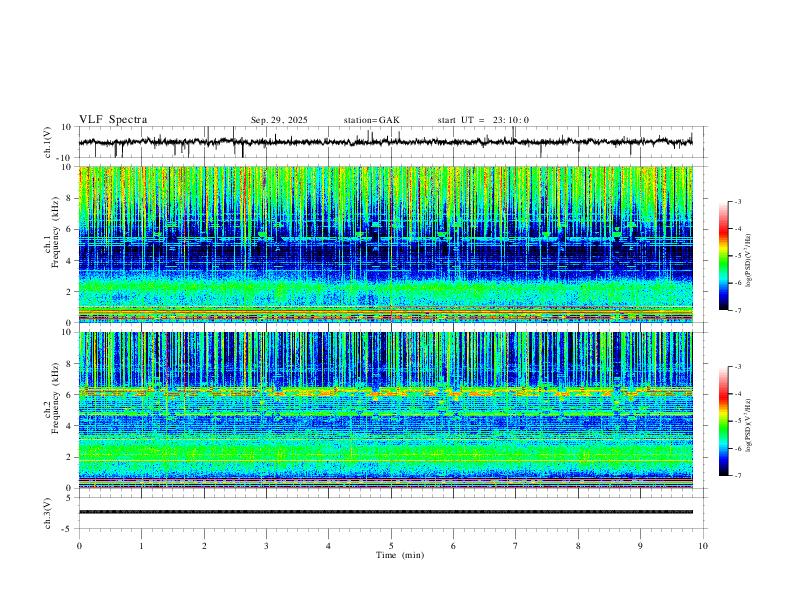Click time axis tick label "4"
The width and height of the screenshot is (792, 612).
click(x=328, y=546)
